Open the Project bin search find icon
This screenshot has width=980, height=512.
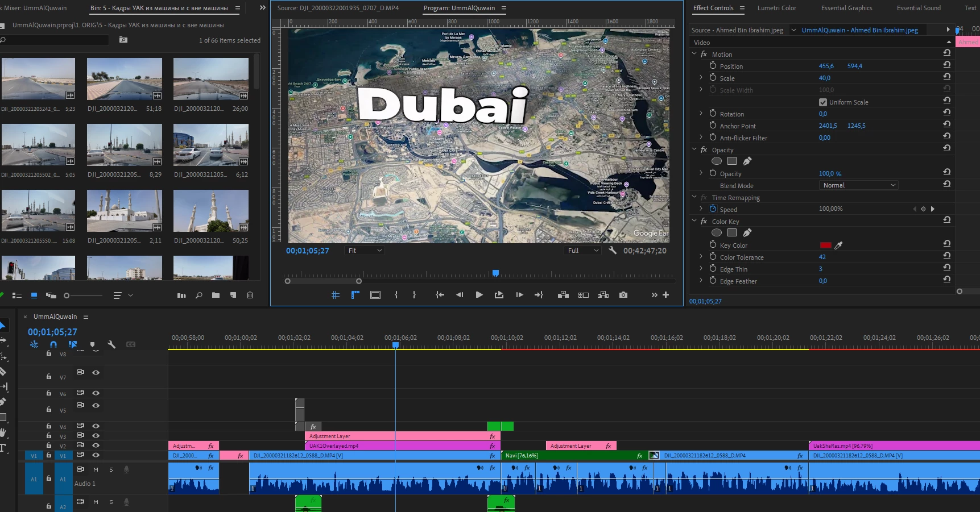tap(199, 295)
